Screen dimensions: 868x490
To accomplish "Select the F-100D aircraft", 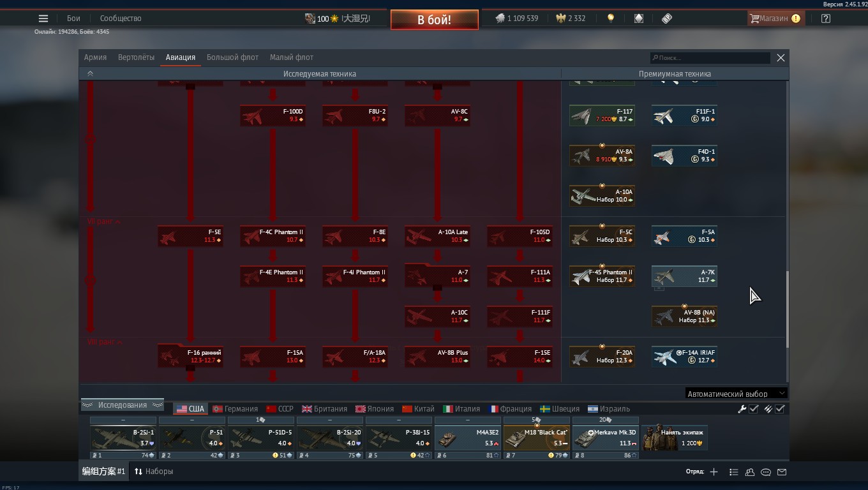I will (x=273, y=115).
